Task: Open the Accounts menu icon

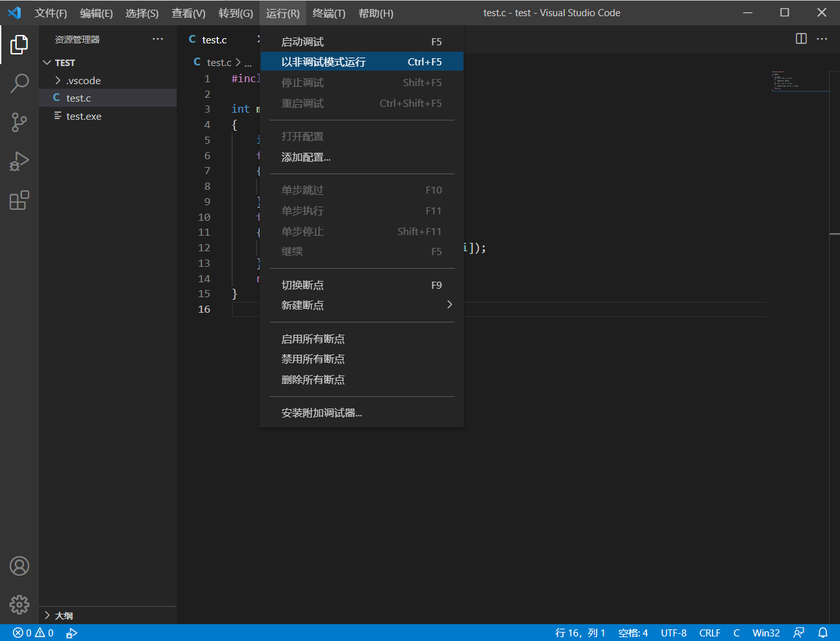Action: click(19, 566)
